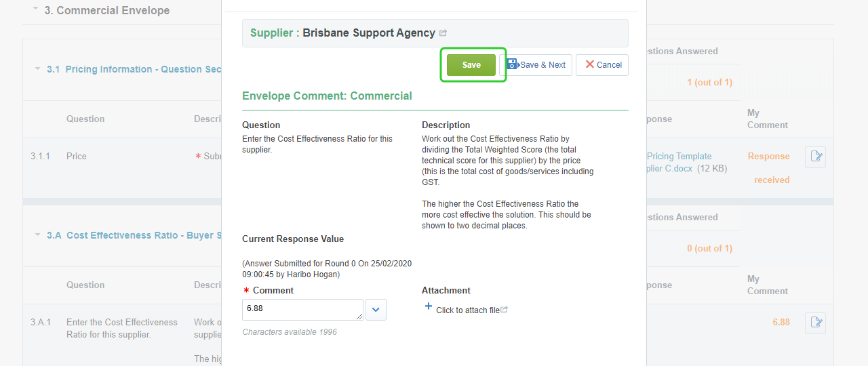Click edit comment icon next to 6.88
Screen dimensions: 868x366
pyautogui.click(x=814, y=323)
